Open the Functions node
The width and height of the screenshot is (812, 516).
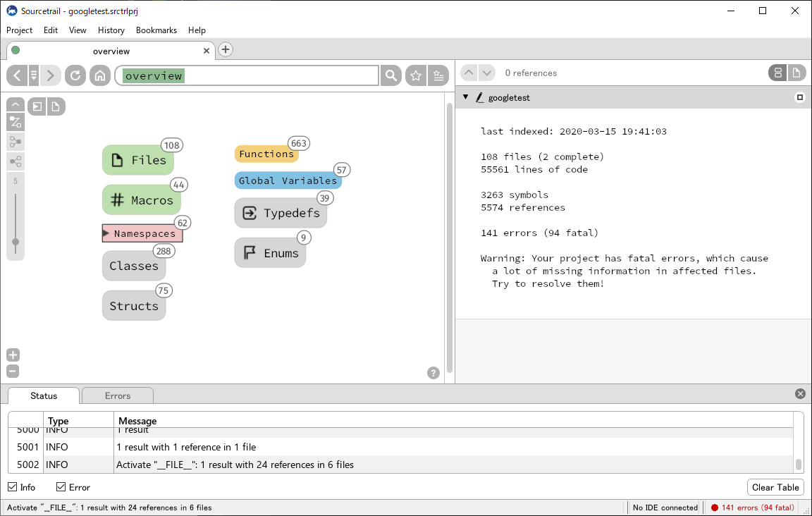(266, 154)
